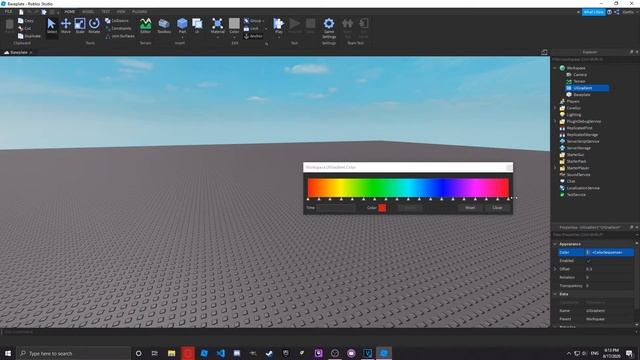Click Close in the color sequence editor
Image resolution: width=640 pixels, height=360 pixels.
[x=497, y=208]
